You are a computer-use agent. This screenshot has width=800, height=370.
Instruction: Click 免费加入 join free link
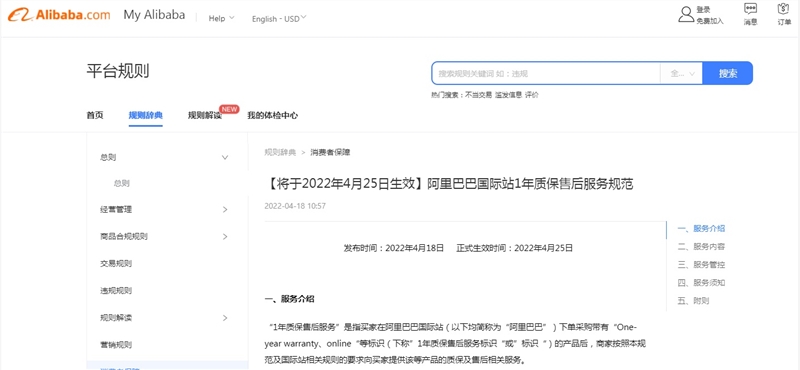pyautogui.click(x=710, y=21)
